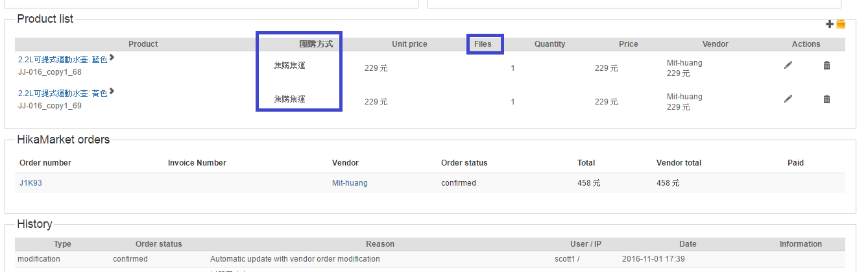The height and width of the screenshot is (272, 868).
Task: Expand chevron next to 藍色 product name
Action: (x=112, y=58)
